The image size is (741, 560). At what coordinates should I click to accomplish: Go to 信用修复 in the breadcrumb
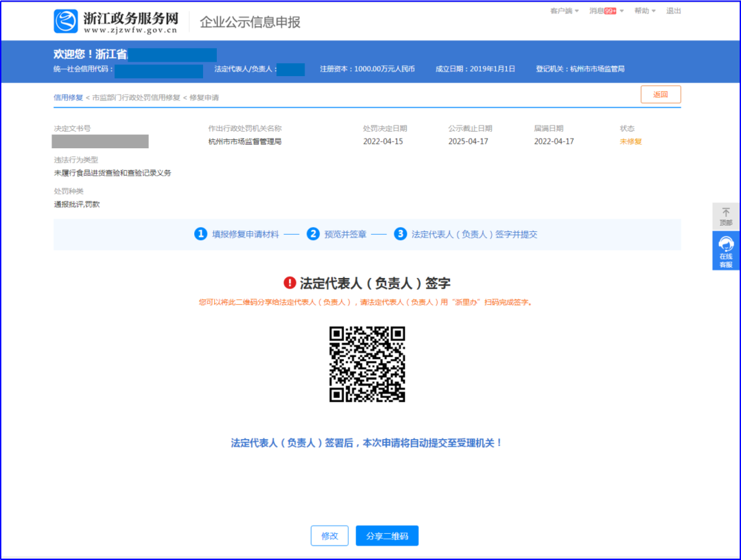click(68, 97)
